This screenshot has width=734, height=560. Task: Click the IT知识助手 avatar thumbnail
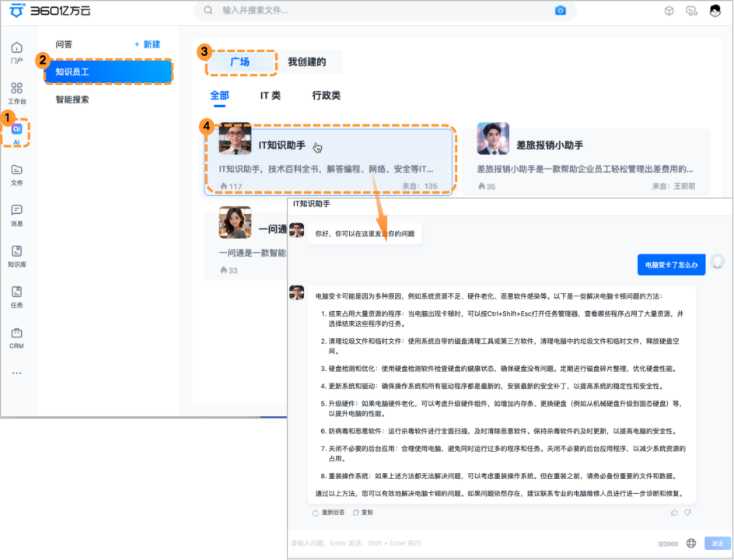point(235,138)
